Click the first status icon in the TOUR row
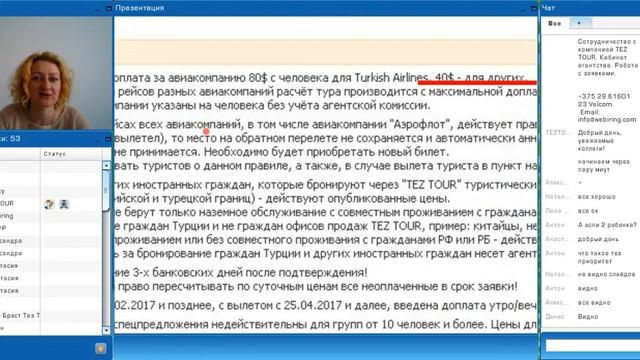This screenshot has width=640, height=360. coord(49,204)
